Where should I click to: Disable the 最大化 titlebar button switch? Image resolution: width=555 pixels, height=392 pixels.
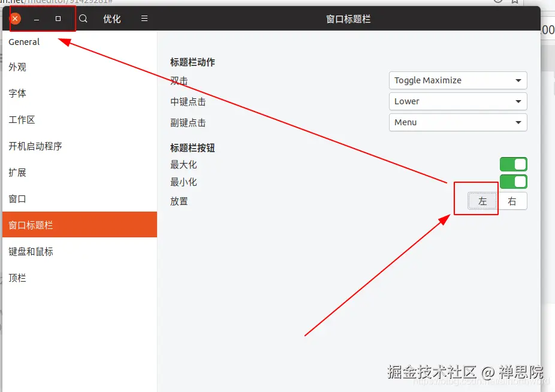513,164
